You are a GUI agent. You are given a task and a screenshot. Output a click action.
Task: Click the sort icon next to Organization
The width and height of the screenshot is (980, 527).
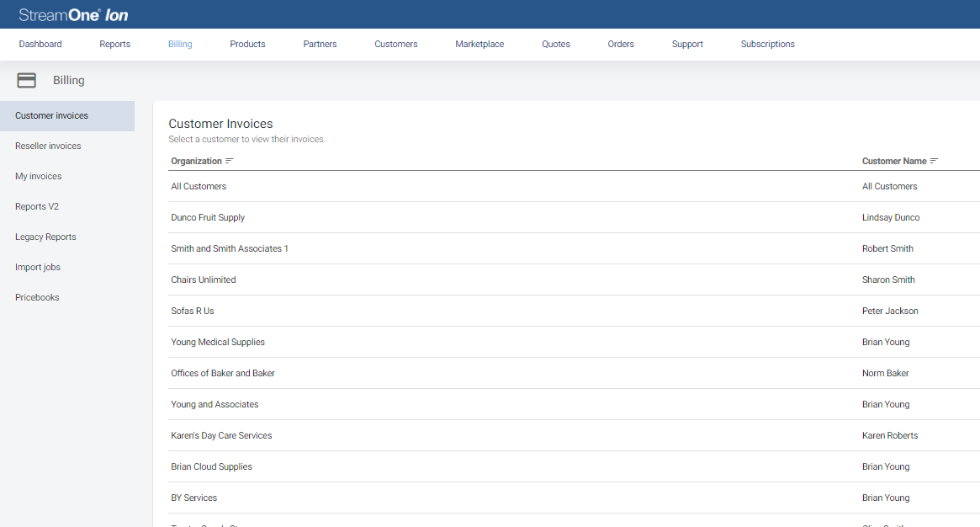[x=229, y=160]
